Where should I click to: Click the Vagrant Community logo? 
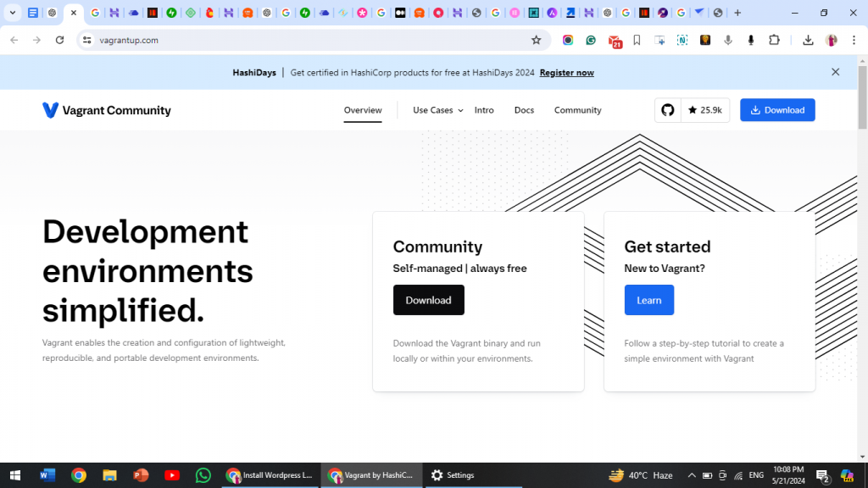tap(107, 110)
